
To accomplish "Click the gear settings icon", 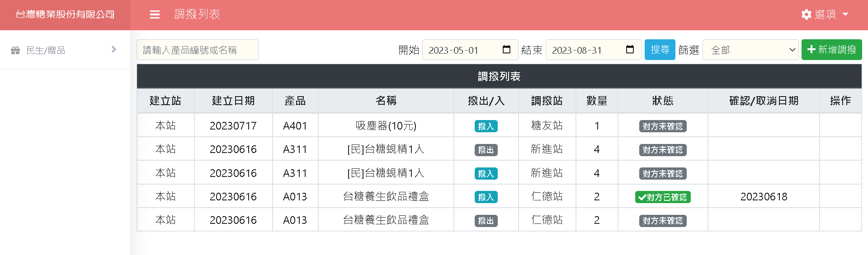I will [806, 14].
